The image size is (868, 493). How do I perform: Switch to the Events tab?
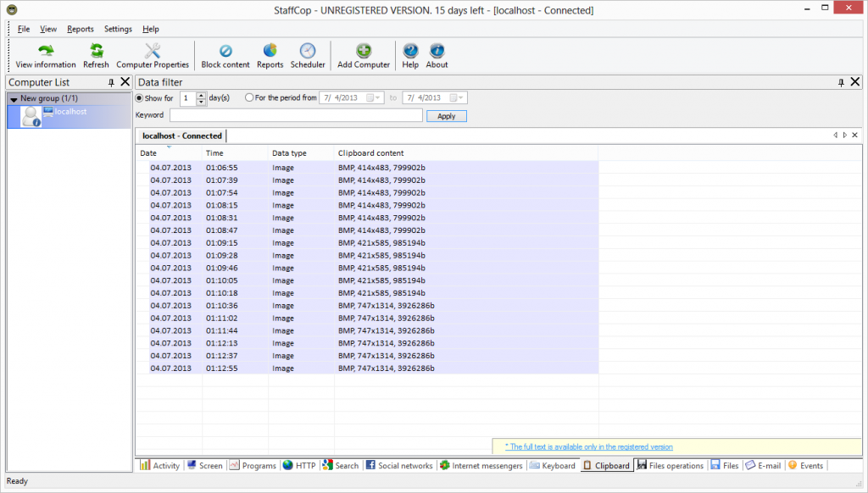point(805,465)
